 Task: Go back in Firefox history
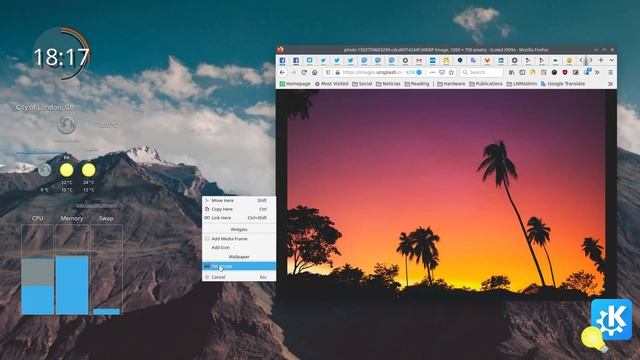pyautogui.click(x=282, y=72)
